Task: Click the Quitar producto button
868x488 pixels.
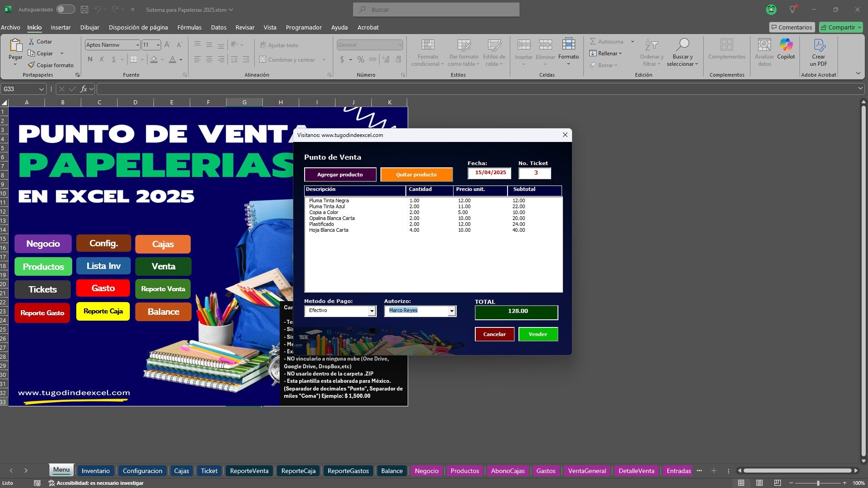Action: [x=416, y=175]
